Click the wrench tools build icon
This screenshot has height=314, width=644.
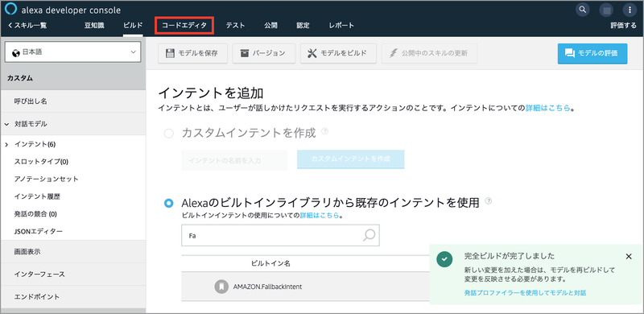point(312,53)
